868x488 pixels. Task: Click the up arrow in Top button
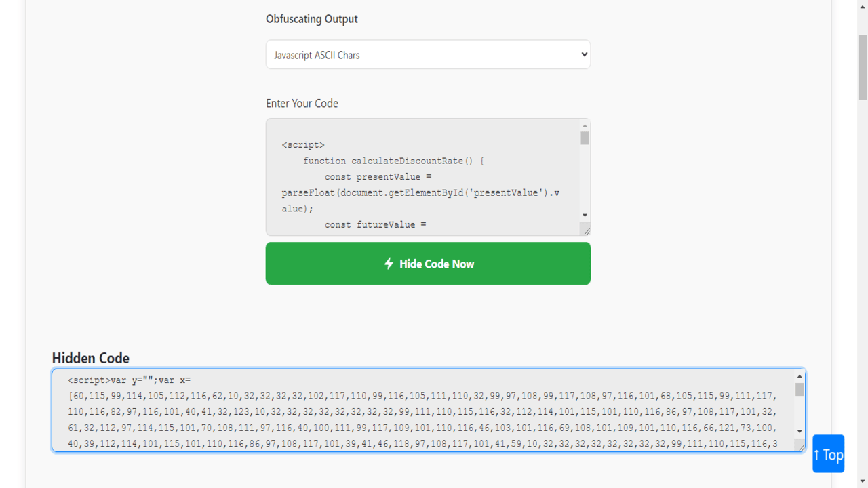pyautogui.click(x=818, y=454)
